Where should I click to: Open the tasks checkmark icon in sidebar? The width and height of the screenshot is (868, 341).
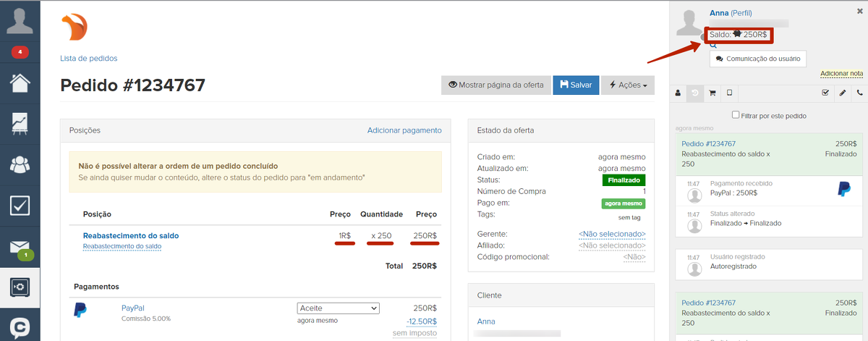click(20, 206)
